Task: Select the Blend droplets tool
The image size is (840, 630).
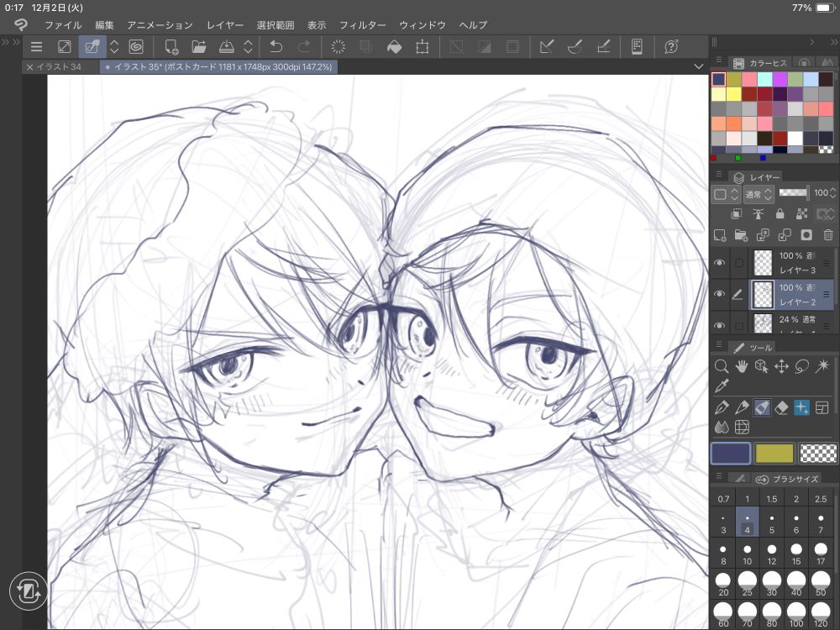Action: 721,428
